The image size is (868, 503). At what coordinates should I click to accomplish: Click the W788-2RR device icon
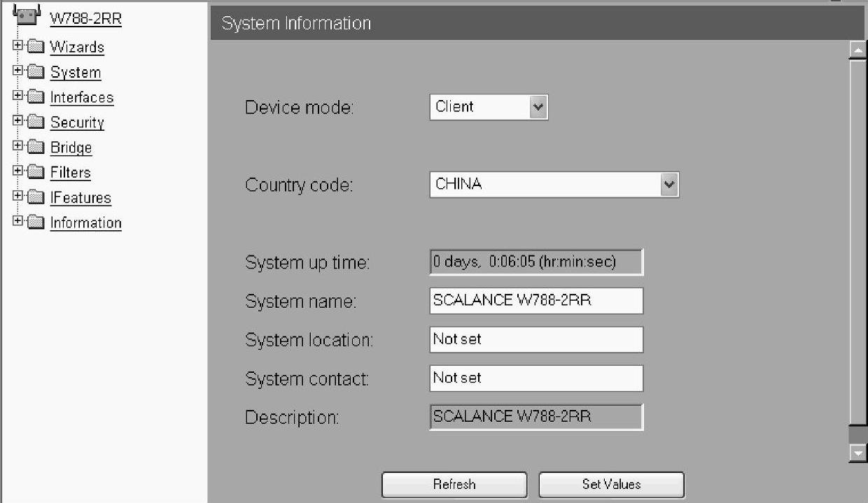click(x=26, y=15)
